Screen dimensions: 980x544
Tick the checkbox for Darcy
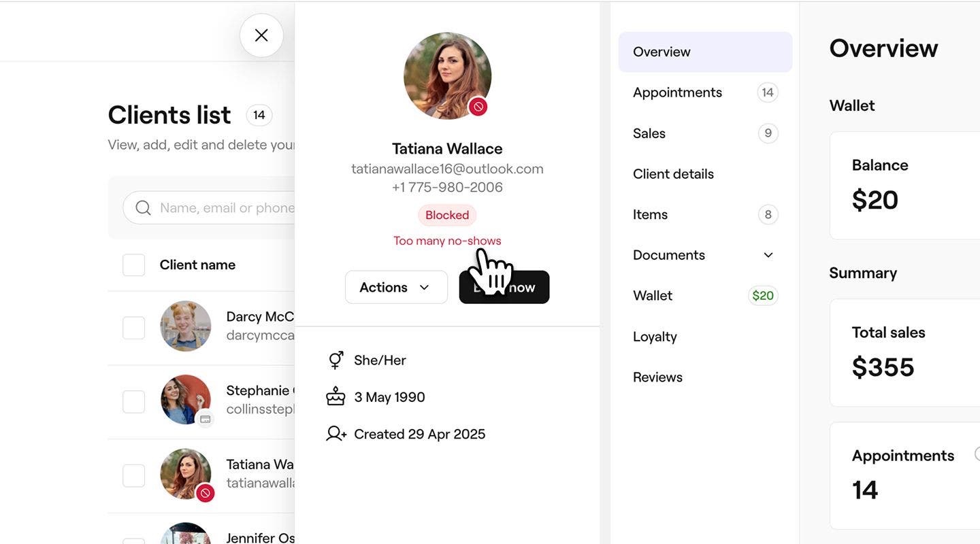134,328
